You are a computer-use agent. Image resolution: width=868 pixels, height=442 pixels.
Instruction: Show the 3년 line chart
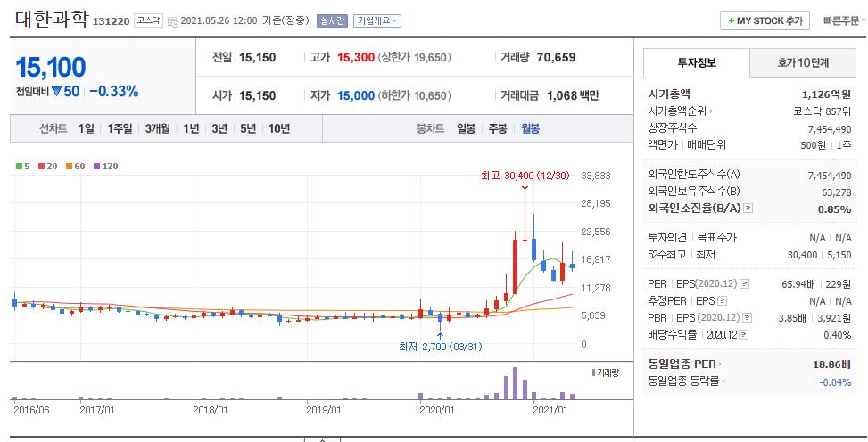219,128
